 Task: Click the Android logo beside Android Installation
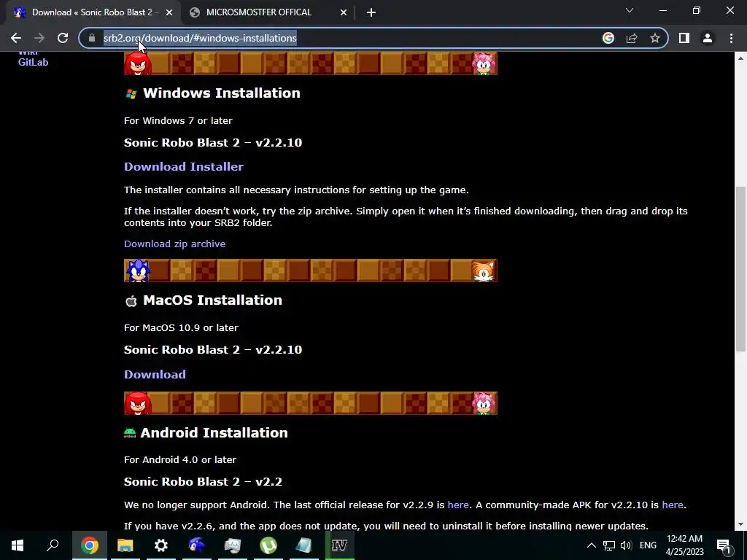coord(130,433)
